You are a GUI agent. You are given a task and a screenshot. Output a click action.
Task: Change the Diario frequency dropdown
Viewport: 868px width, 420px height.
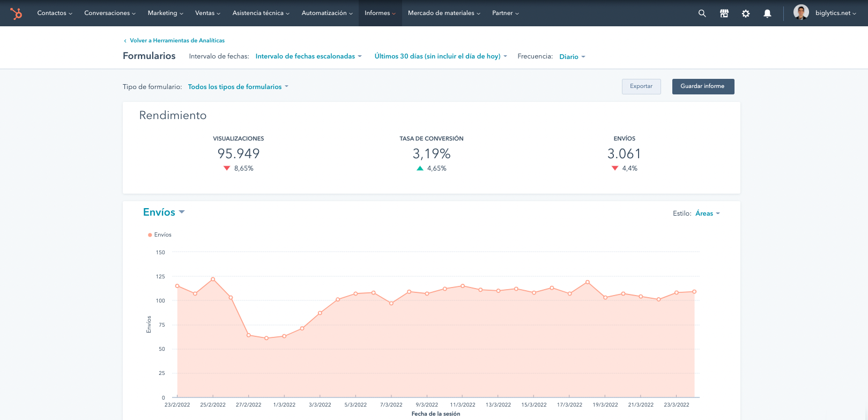(572, 57)
